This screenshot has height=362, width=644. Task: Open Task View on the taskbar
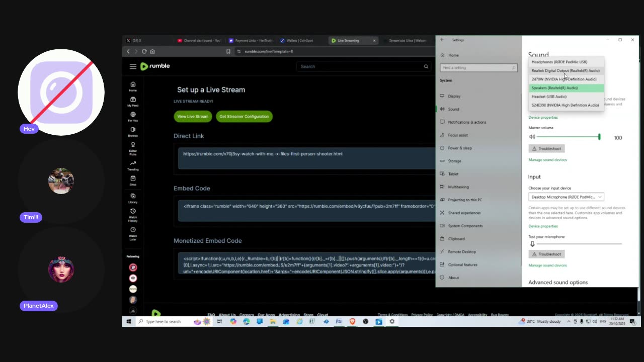[x=220, y=321]
